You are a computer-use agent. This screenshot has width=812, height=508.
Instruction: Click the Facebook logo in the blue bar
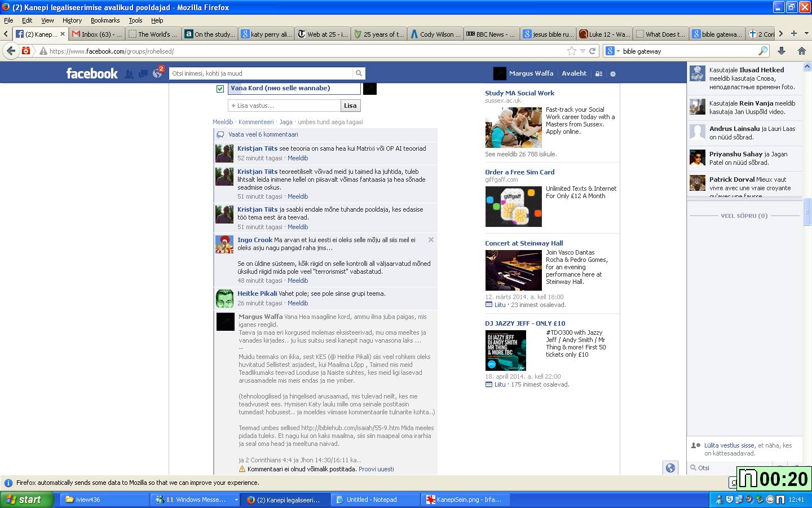tap(92, 73)
